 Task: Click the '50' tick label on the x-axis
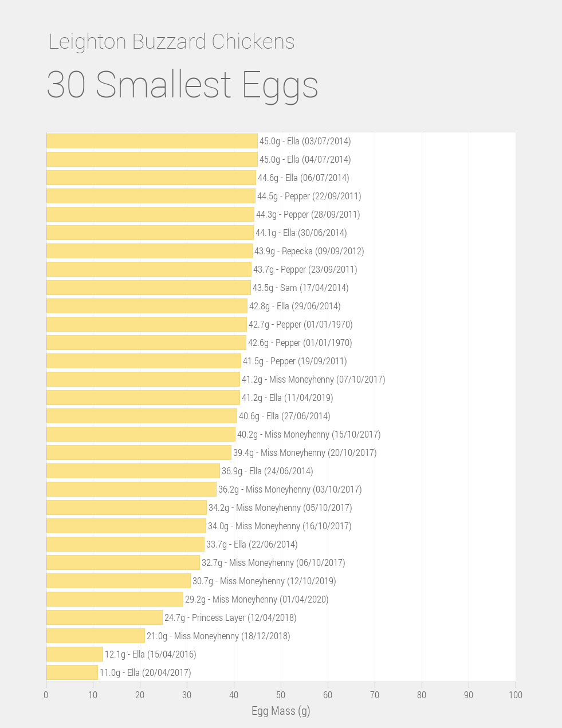[281, 695]
